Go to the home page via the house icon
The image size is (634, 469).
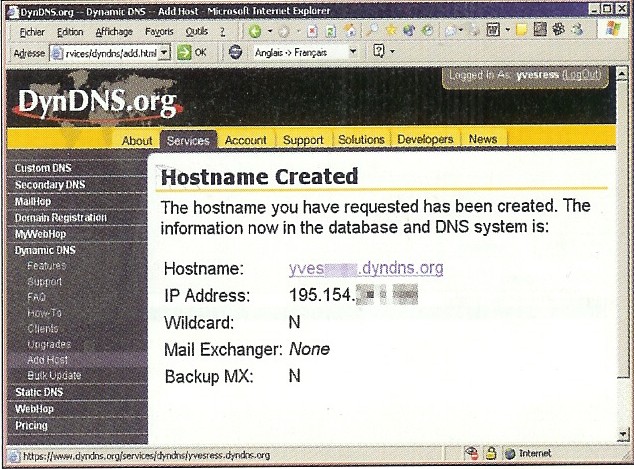tap(350, 31)
